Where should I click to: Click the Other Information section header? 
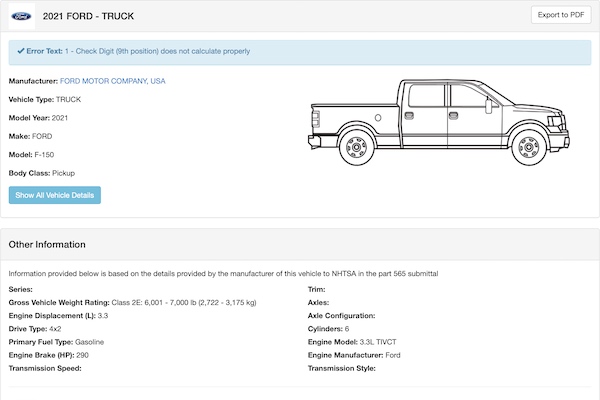coord(47,244)
